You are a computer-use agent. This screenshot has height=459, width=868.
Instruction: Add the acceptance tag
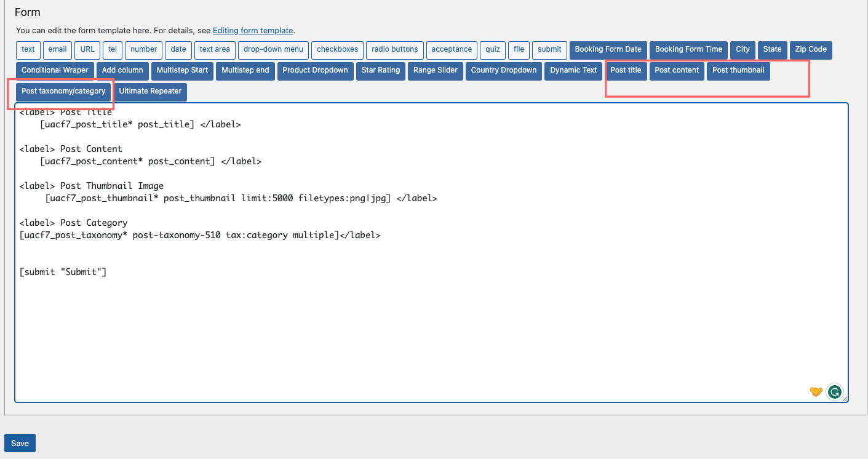452,50
